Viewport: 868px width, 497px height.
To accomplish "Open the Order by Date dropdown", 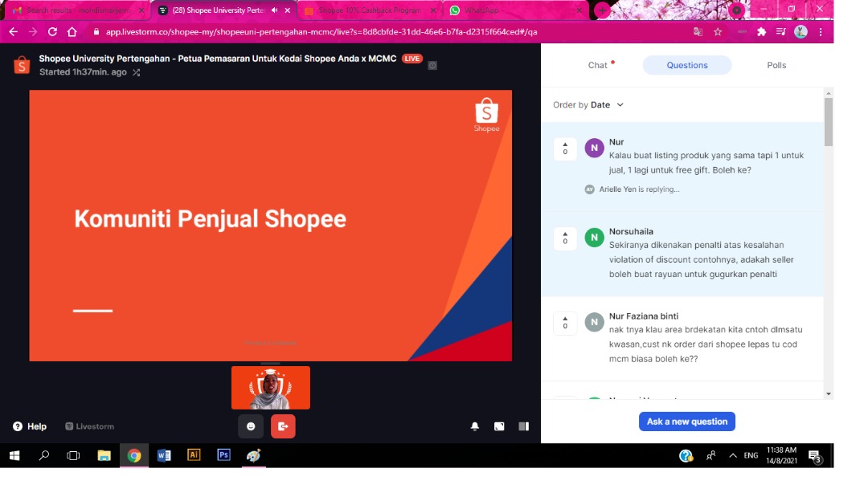I will [x=588, y=105].
